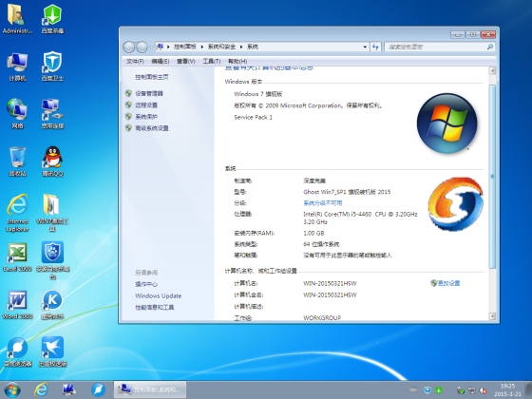Open the blue K music player shortcut
The height and width of the screenshot is (399, 532).
point(52,305)
